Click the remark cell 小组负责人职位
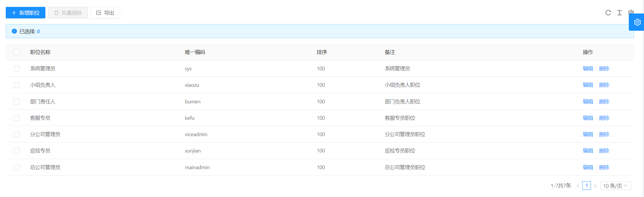This screenshot has height=197, width=644. [x=403, y=85]
